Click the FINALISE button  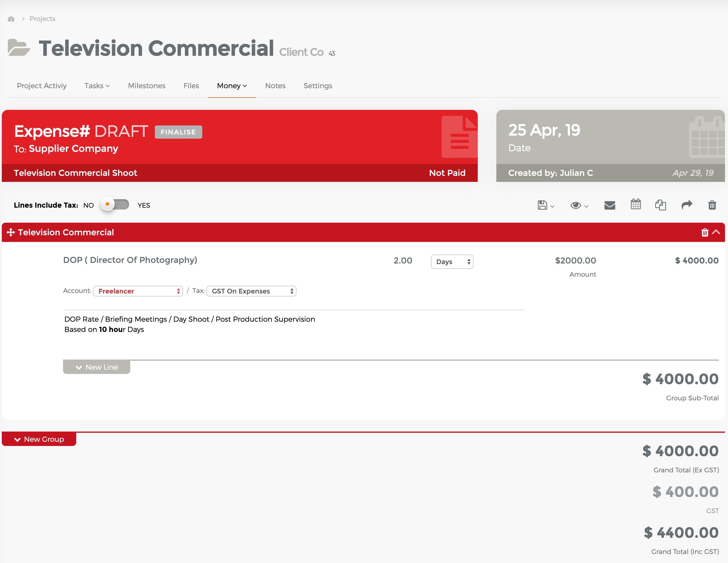pos(178,132)
